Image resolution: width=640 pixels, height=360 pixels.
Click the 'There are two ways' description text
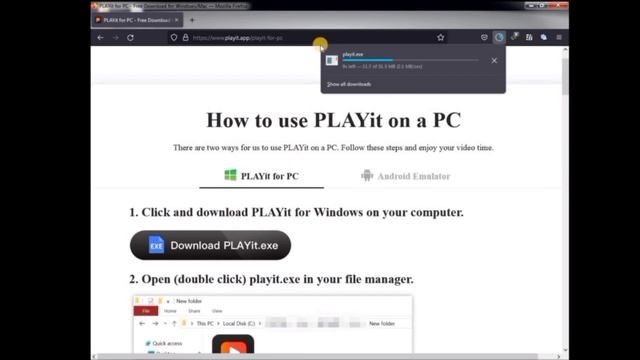(x=333, y=148)
